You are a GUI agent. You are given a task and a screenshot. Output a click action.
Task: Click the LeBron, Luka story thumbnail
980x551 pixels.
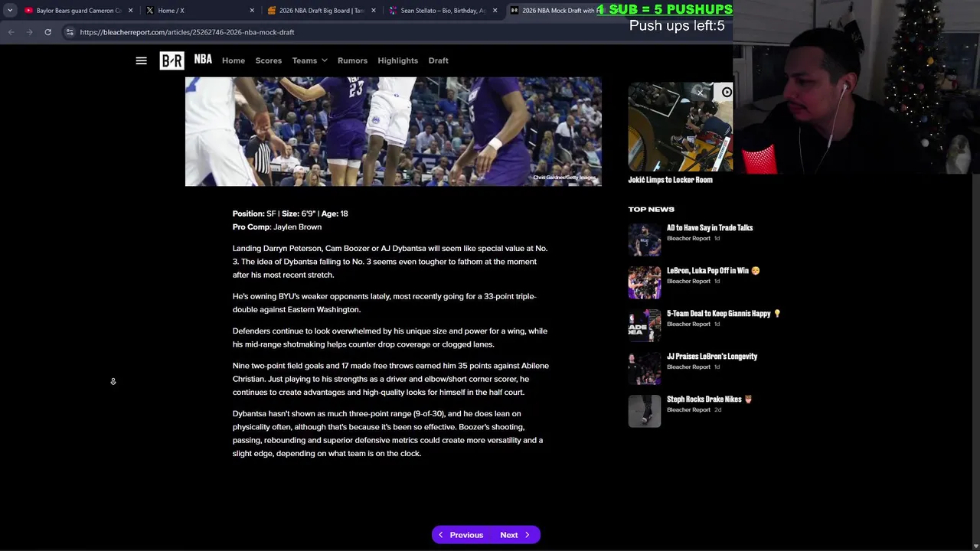(645, 283)
